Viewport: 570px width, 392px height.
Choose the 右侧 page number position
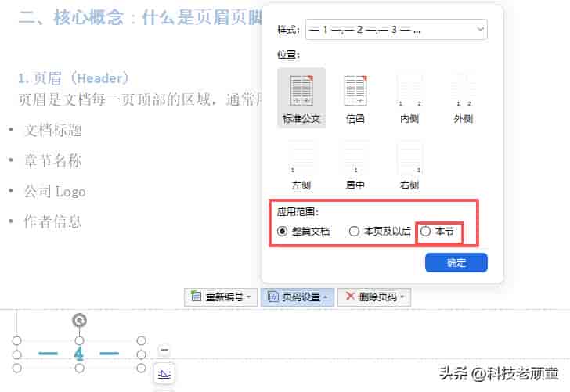pos(409,165)
